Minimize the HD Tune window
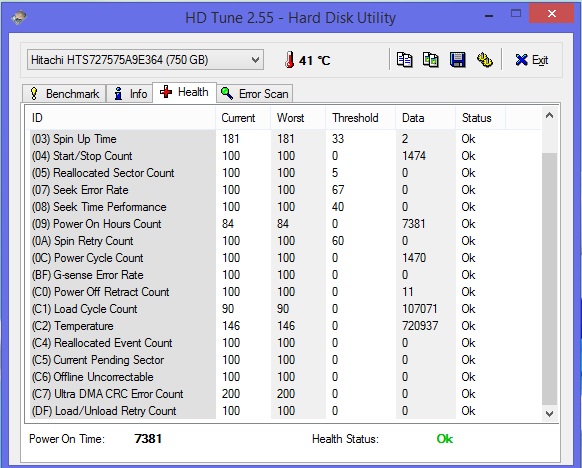582x468 pixels. (x=489, y=16)
